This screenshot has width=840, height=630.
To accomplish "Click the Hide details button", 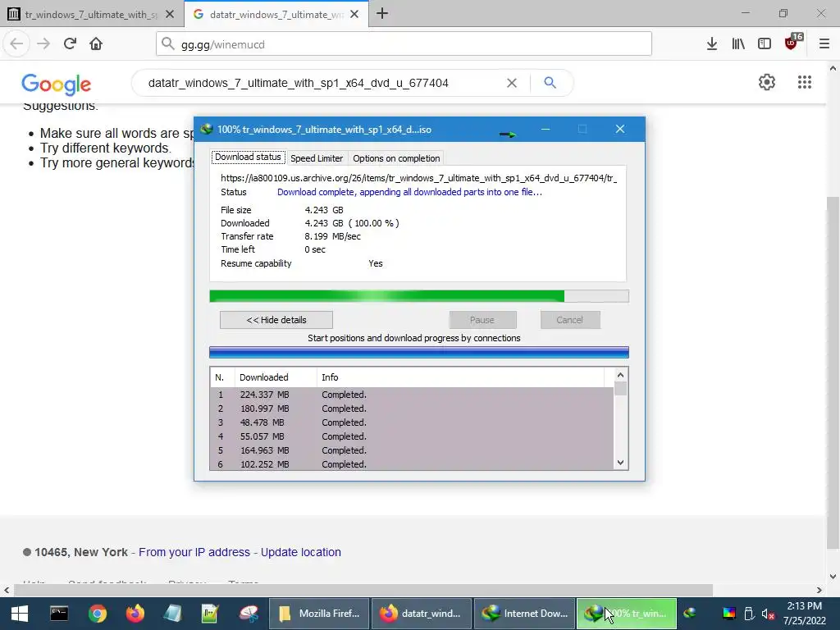I will pyautogui.click(x=276, y=320).
